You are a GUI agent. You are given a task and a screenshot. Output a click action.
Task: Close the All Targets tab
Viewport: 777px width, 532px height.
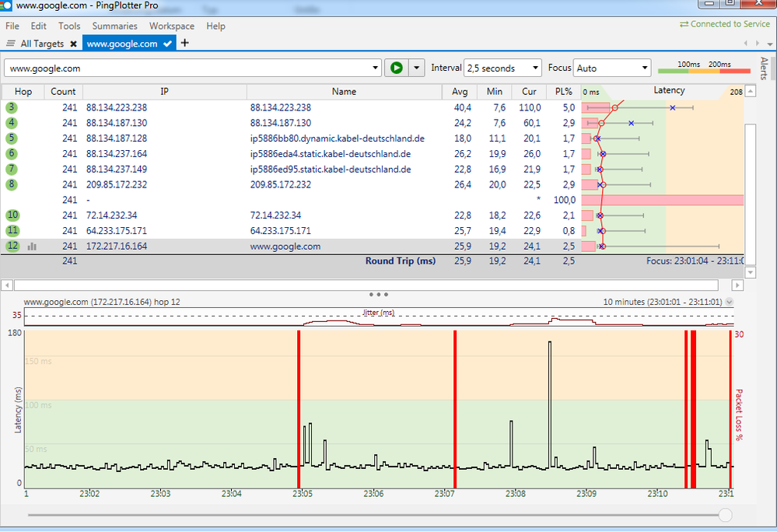point(73,44)
